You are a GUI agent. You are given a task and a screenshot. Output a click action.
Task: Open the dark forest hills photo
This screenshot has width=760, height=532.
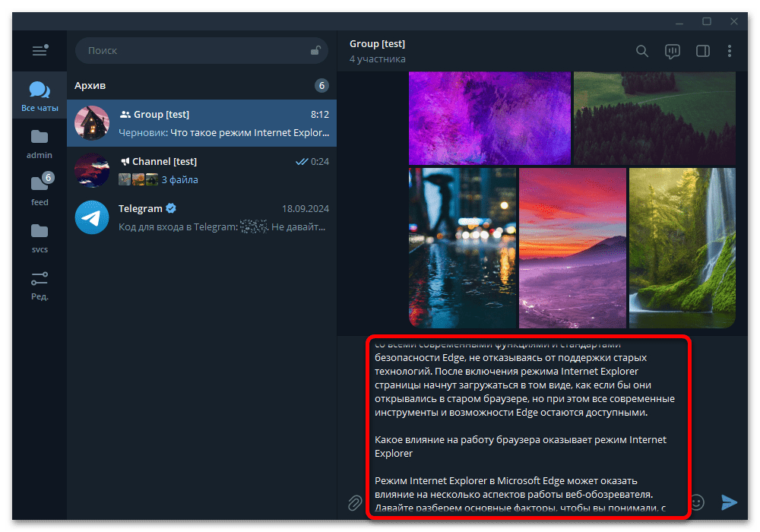pos(654,119)
